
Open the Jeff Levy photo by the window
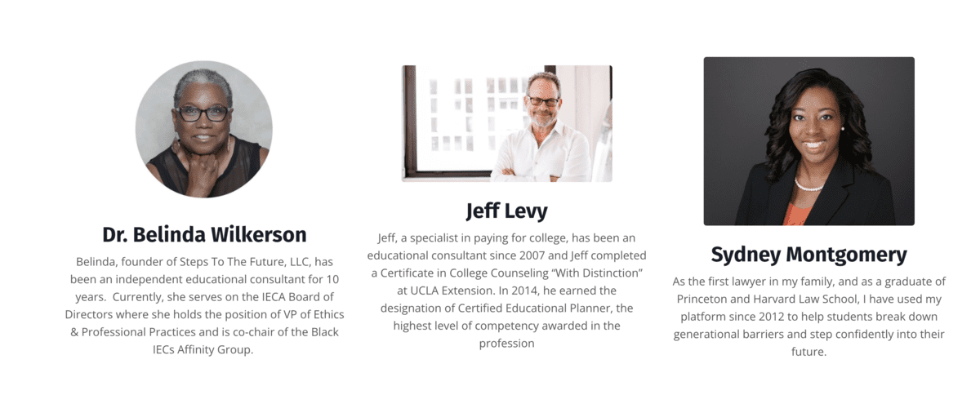coord(506,123)
